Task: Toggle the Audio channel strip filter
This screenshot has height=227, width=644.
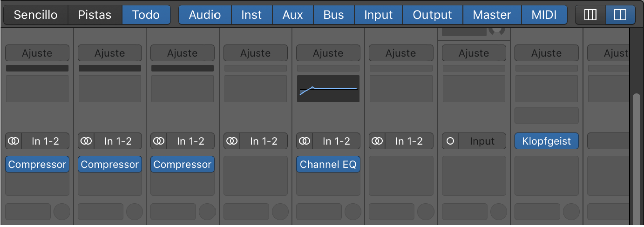Action: [x=204, y=15]
